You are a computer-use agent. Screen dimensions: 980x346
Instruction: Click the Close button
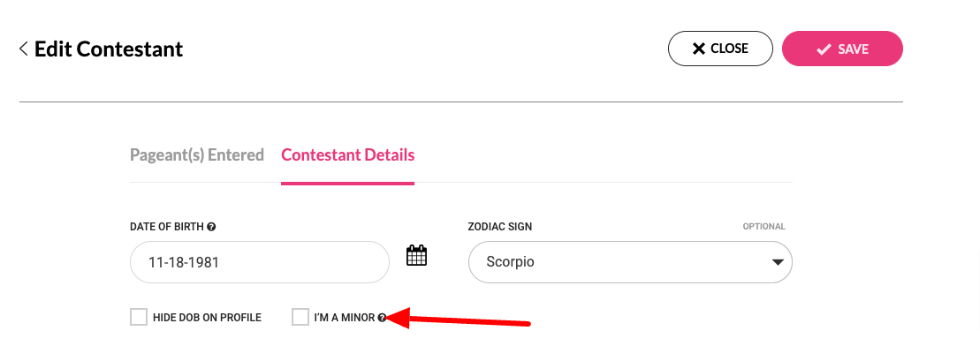pos(720,49)
